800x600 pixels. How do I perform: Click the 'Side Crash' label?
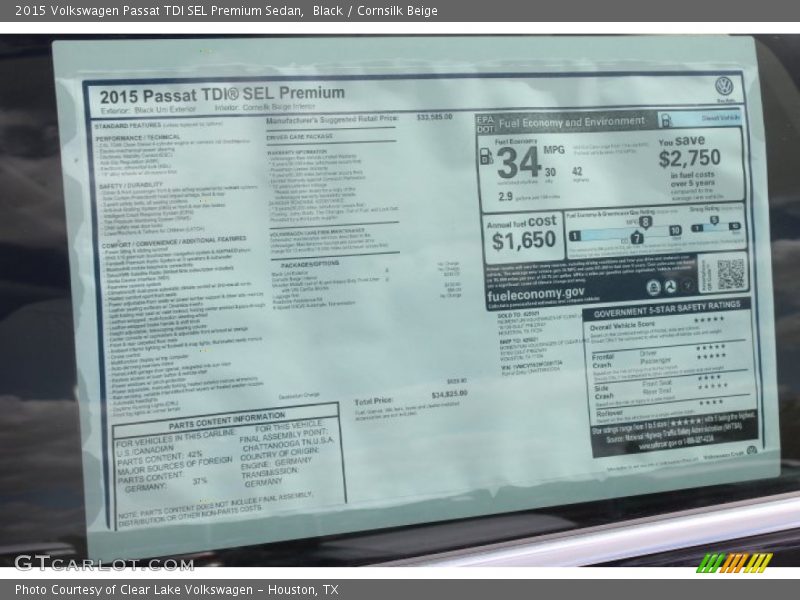click(x=604, y=392)
